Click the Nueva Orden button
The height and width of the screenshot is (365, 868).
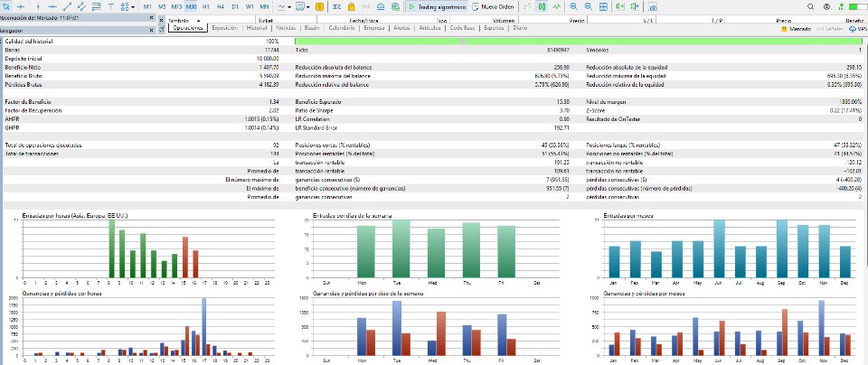494,6
